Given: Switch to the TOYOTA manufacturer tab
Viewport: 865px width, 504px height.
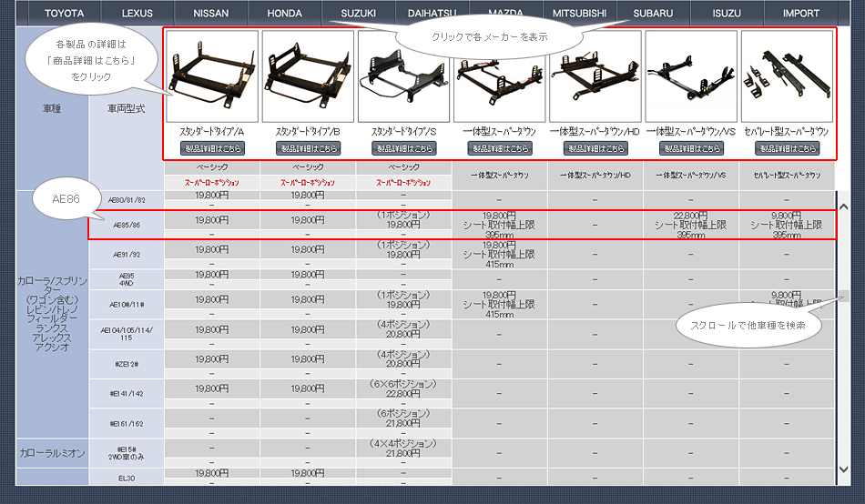Looking at the screenshot, I should (64, 14).
